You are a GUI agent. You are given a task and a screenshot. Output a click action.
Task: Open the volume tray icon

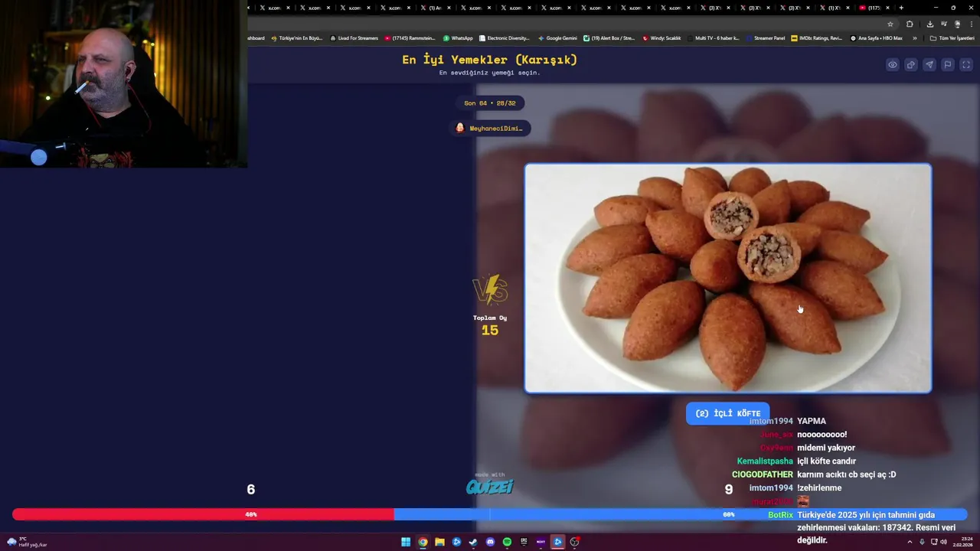click(x=943, y=542)
